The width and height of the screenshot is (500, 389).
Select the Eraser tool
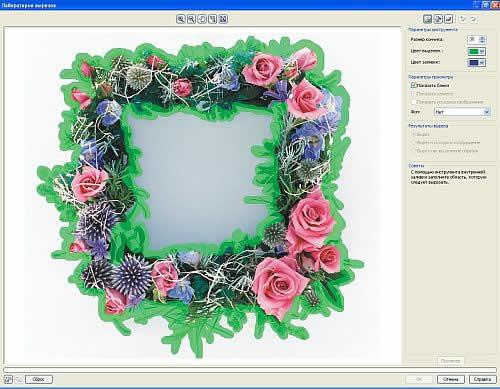(x=449, y=19)
